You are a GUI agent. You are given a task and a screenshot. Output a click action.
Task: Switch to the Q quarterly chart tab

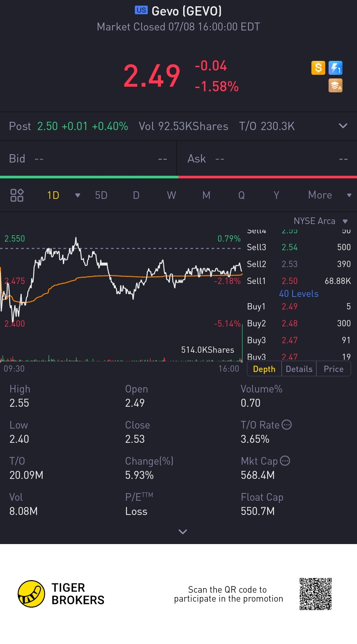point(242,195)
